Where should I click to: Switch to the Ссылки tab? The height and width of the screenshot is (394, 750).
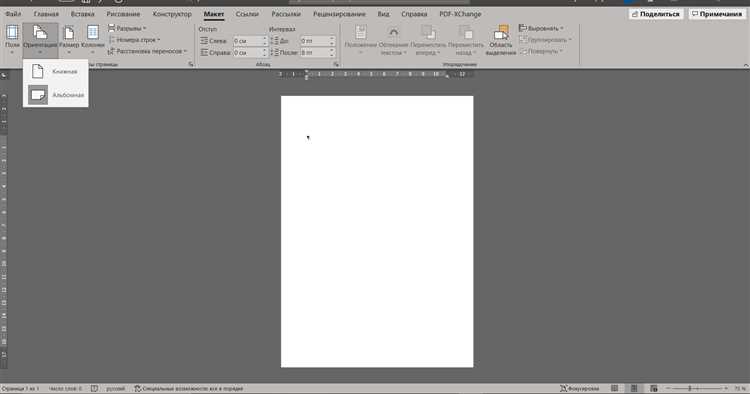pos(247,14)
